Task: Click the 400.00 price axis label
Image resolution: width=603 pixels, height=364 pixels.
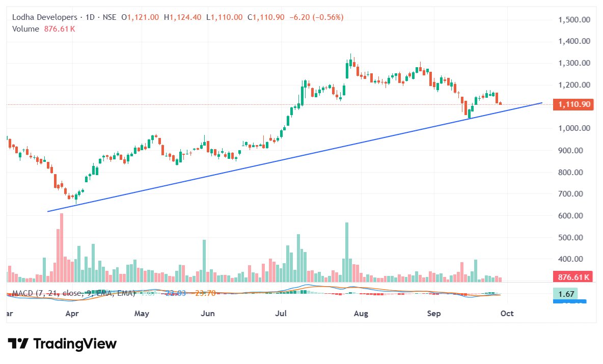Action: pos(571,259)
